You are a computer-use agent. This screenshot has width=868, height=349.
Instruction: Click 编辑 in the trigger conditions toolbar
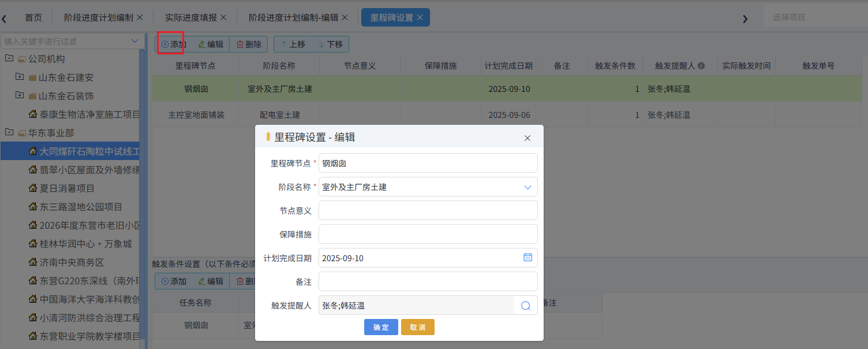point(211,281)
